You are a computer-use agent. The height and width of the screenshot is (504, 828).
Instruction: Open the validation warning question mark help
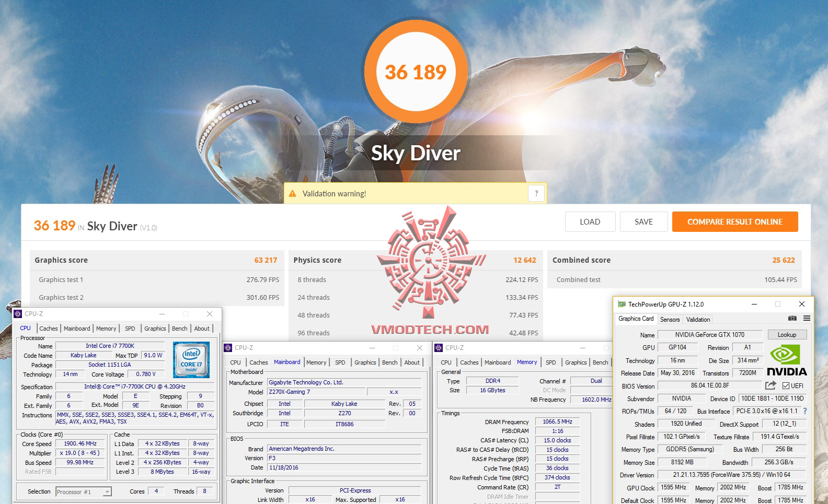(536, 193)
